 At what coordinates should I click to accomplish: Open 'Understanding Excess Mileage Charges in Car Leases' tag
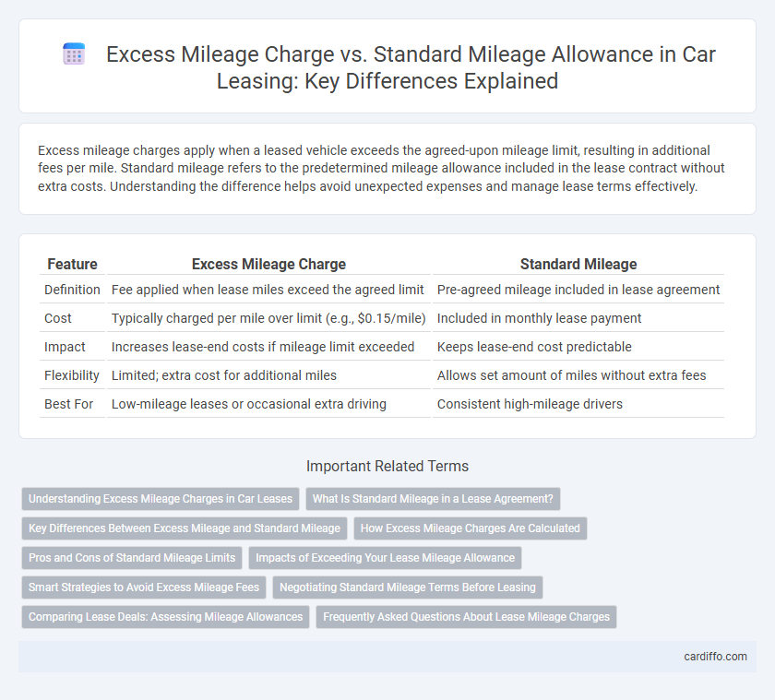pyautogui.click(x=161, y=499)
